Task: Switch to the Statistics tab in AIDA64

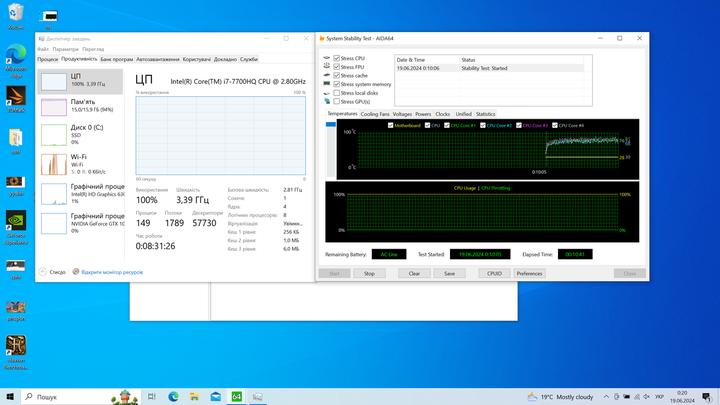Action: click(x=485, y=114)
